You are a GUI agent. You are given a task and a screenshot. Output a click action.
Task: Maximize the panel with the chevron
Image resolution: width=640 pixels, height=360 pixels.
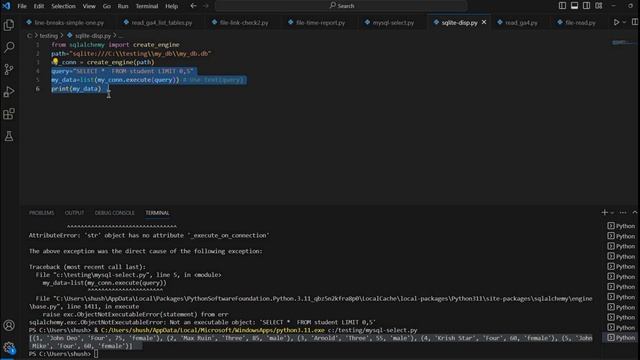tap(635, 212)
